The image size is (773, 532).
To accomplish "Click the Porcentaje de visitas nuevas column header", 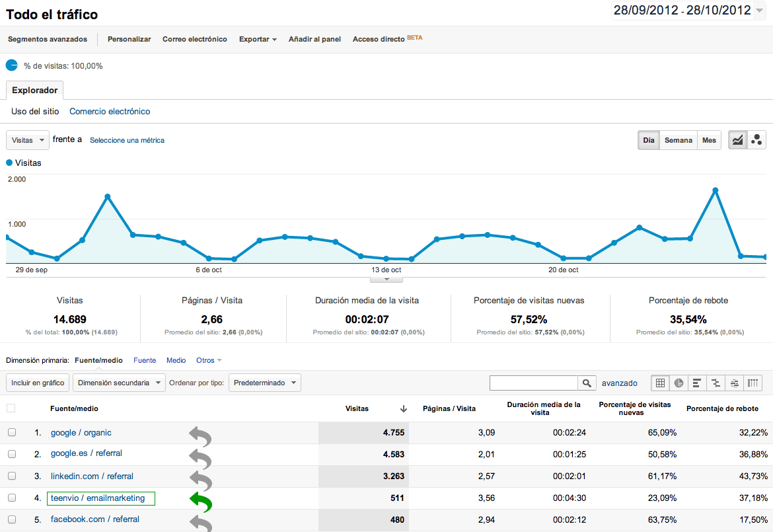I will coord(634,408).
